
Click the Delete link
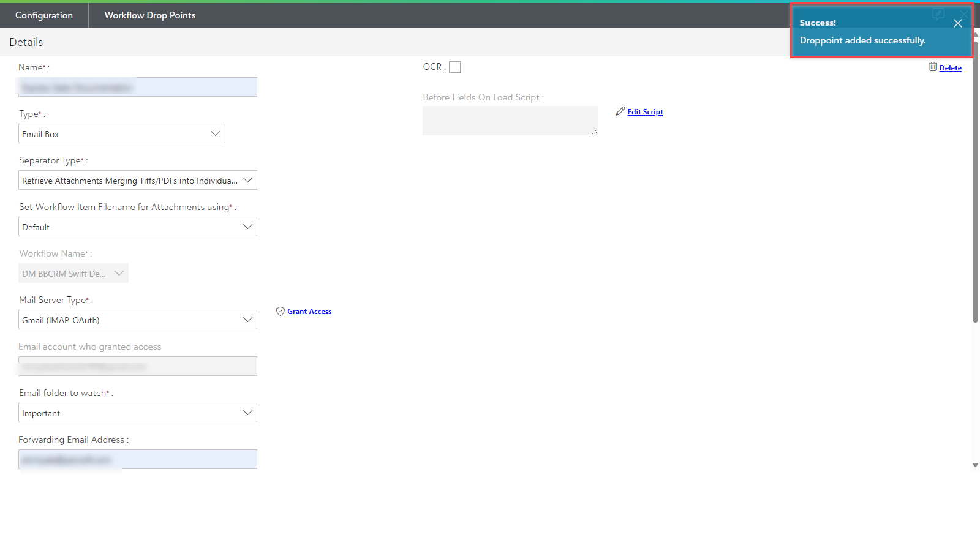point(950,68)
